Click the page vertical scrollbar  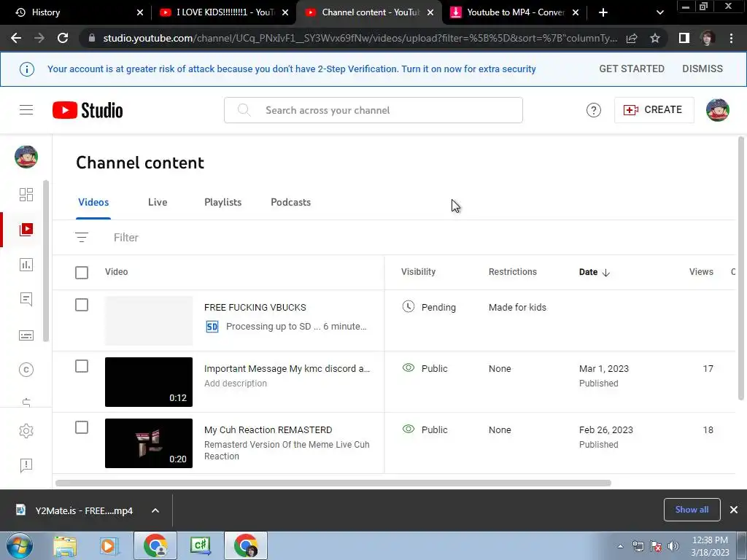(741, 268)
